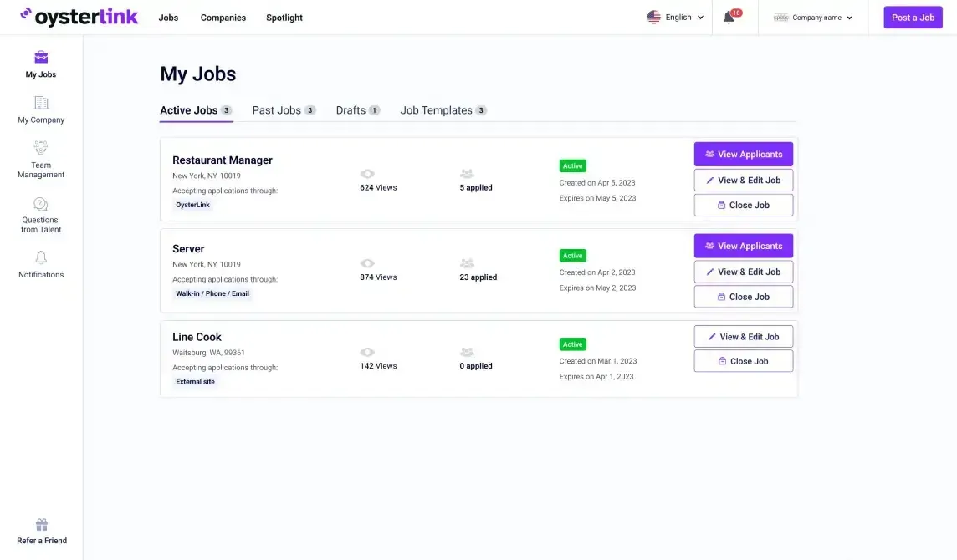Open the My Jobs briefcase icon in sidebar
Screen dimensions: 957x560
(x=41, y=58)
